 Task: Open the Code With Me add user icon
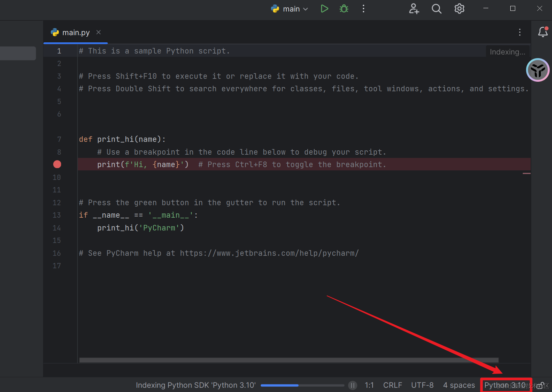414,9
